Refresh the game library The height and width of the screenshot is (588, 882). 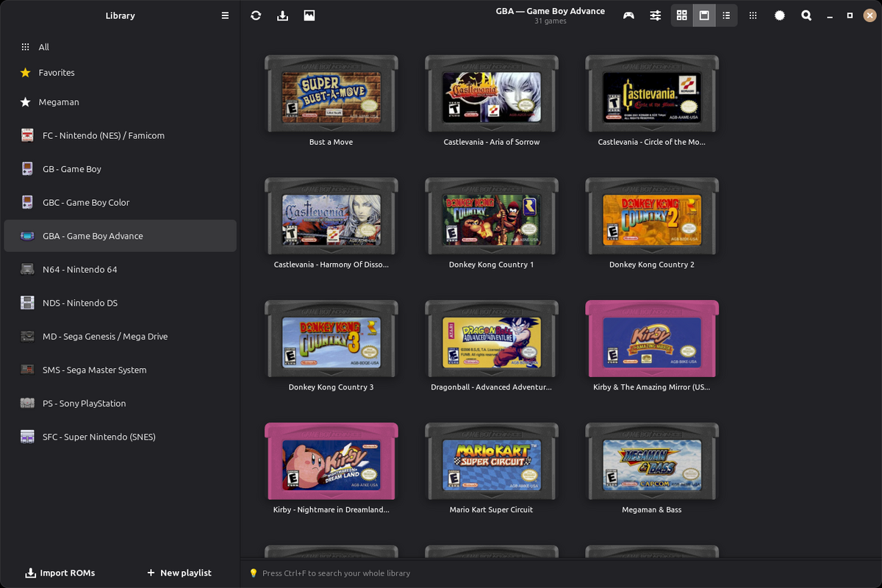(256, 15)
